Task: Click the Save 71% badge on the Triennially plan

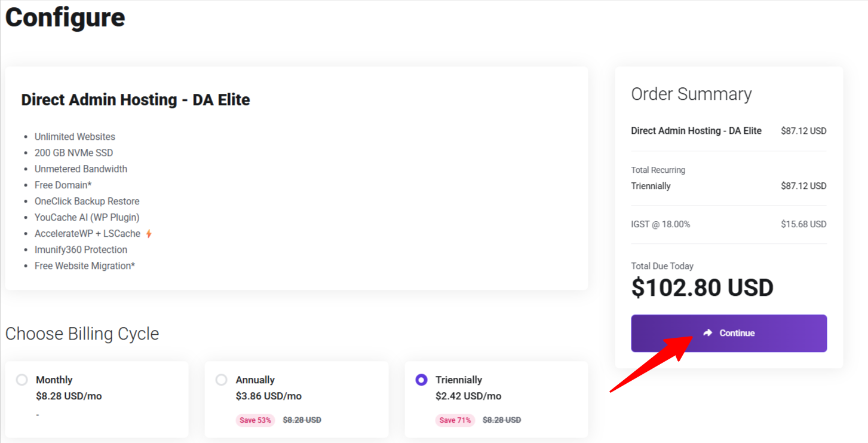Action: point(455,420)
